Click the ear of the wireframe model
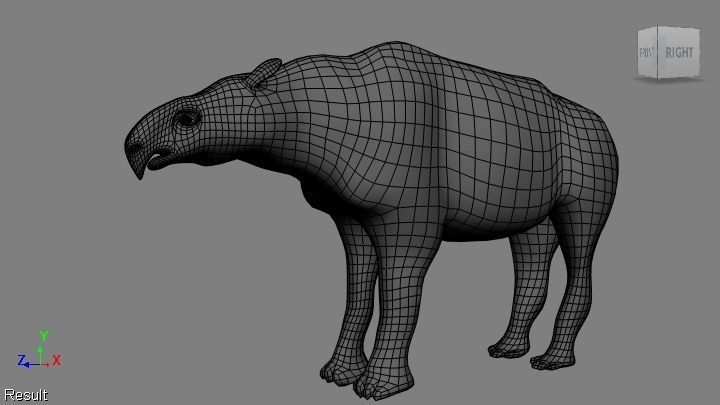The image size is (720, 405). [263, 73]
